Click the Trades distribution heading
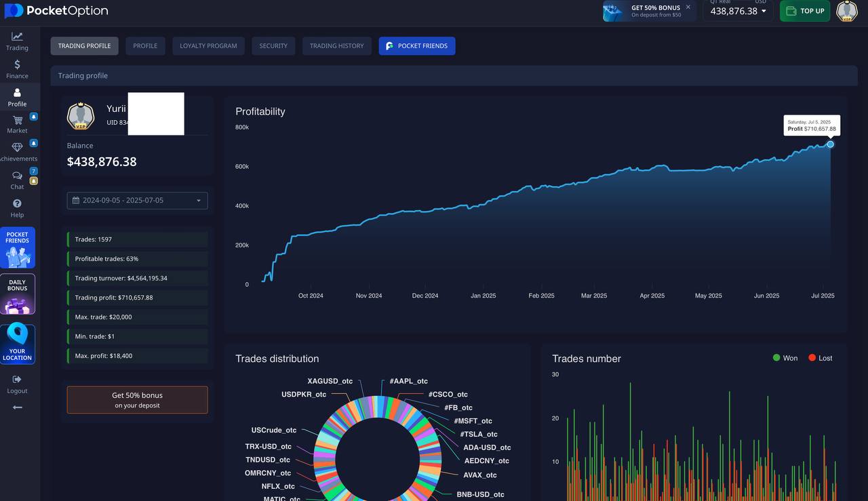This screenshot has width=868, height=501. [277, 359]
